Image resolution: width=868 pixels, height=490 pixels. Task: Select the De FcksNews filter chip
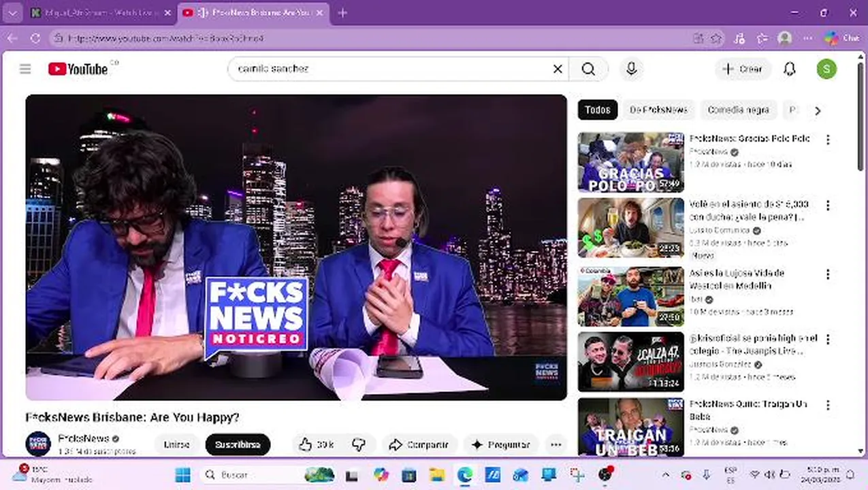pos(658,110)
